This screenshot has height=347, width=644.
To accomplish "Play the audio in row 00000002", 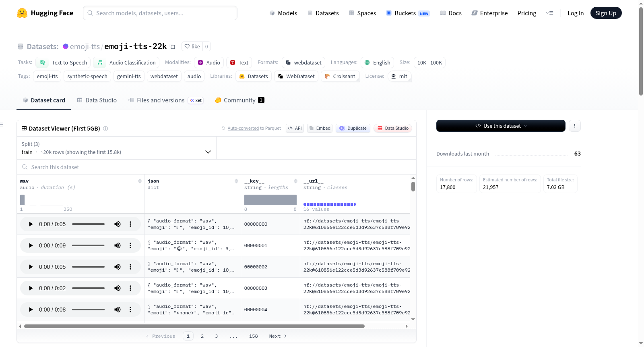I will (31, 267).
